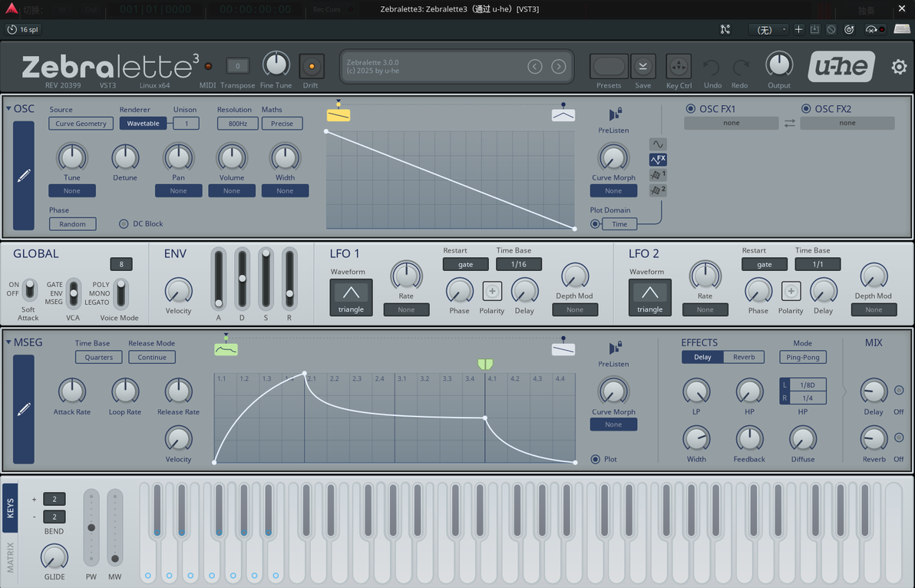Screen dimensions: 915x588
Task: Click the Tune modulation None button
Action: (x=72, y=190)
